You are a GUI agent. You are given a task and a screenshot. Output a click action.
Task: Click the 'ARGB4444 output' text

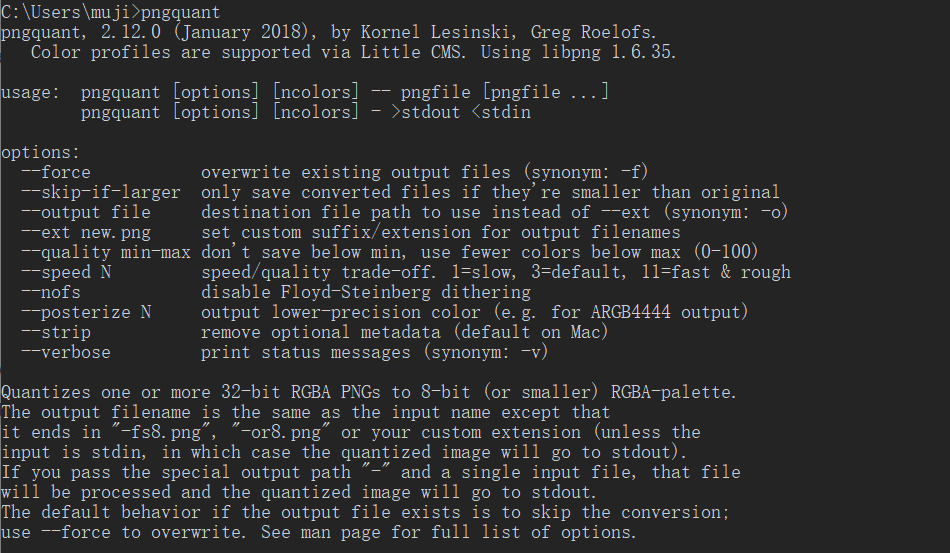pos(666,313)
